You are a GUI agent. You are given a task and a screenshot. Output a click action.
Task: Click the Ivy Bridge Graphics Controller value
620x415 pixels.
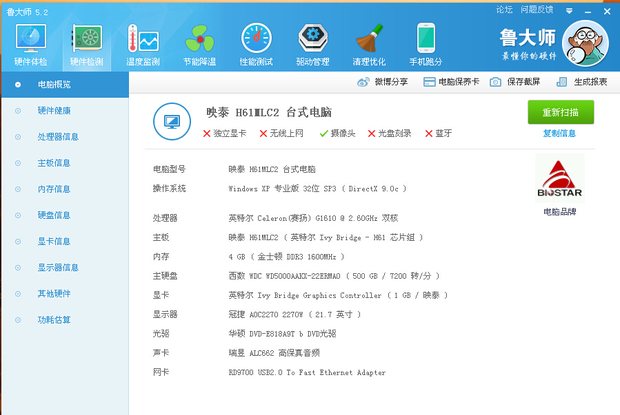pyautogui.click(x=338, y=295)
